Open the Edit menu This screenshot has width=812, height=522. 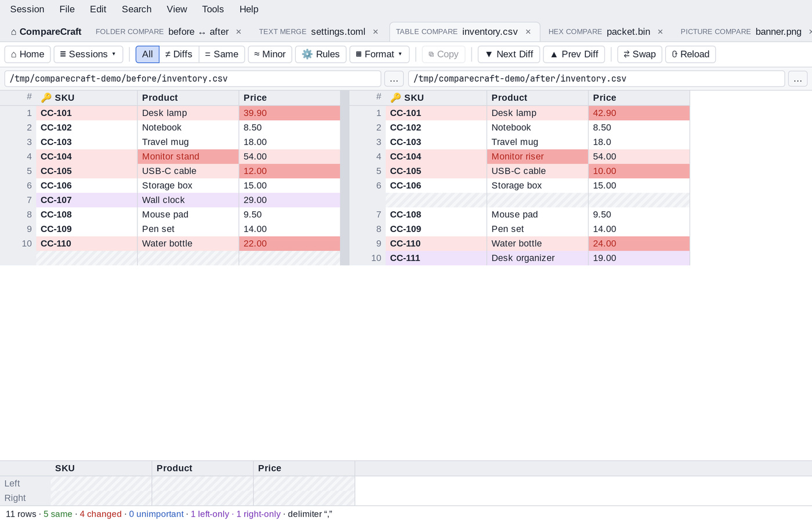98,9
